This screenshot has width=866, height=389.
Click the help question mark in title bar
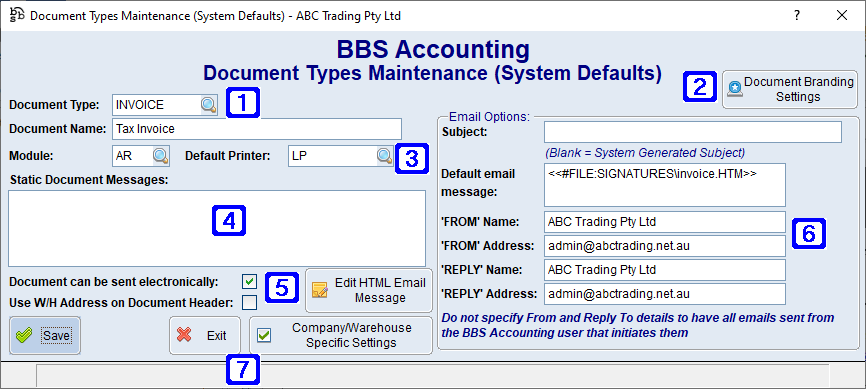(x=797, y=15)
